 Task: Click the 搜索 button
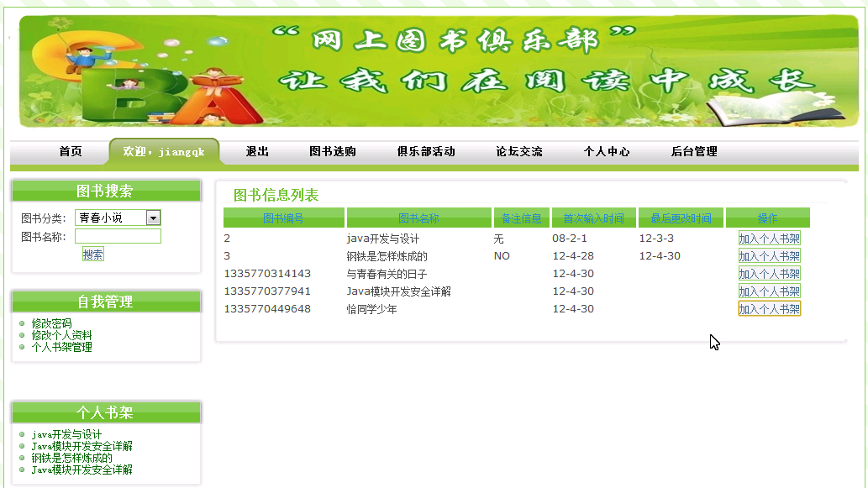coord(92,254)
